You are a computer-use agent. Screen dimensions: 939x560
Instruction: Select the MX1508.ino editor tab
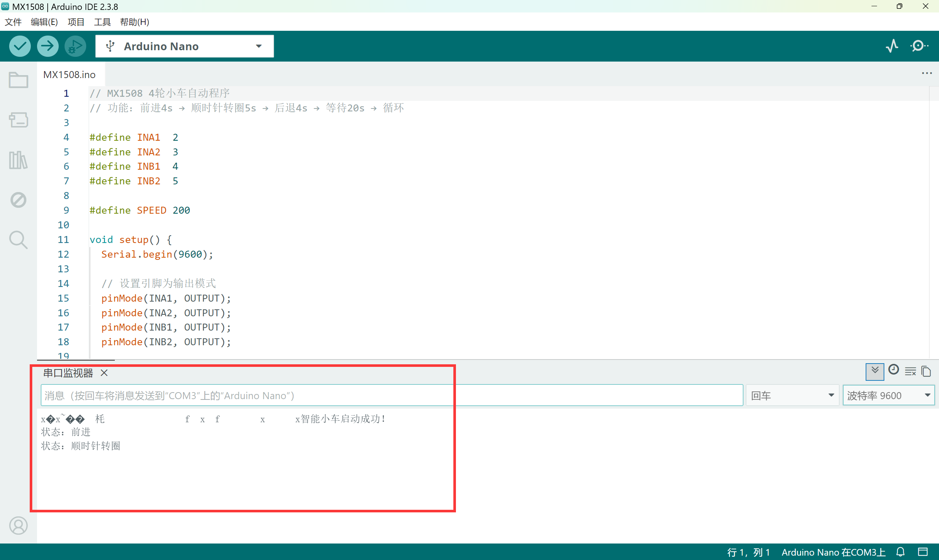click(69, 74)
